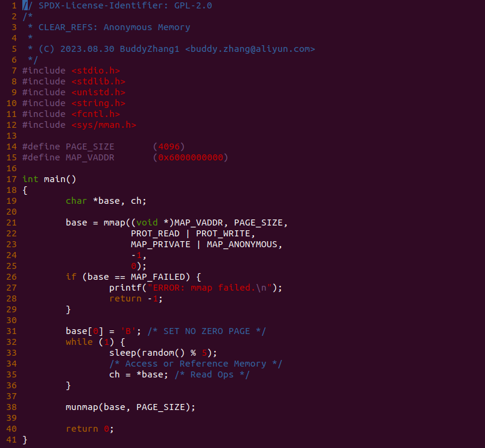Click the MAP_VADDR value 0x6000000000
485x448 pixels.
[x=191, y=157]
